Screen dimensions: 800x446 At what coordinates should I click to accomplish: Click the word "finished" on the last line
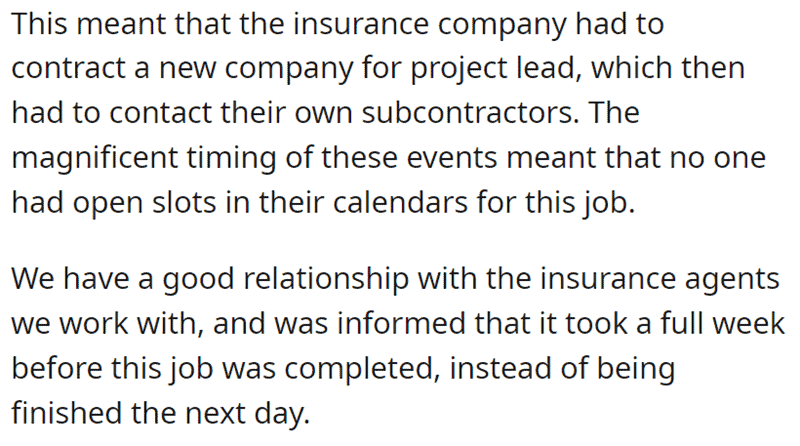[67, 412]
